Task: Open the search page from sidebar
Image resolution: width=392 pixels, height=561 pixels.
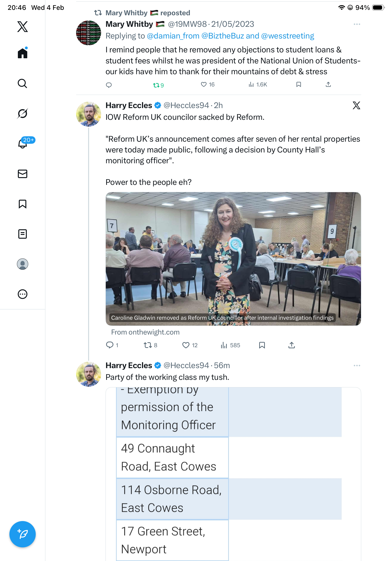Action: pos(23,84)
